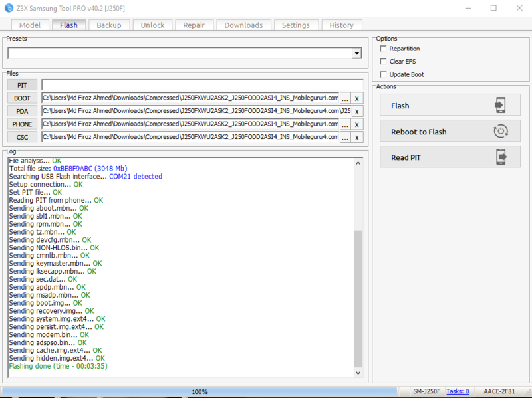
Task: Open the Tasks: 0 link in the status bar
Action: click(x=458, y=391)
